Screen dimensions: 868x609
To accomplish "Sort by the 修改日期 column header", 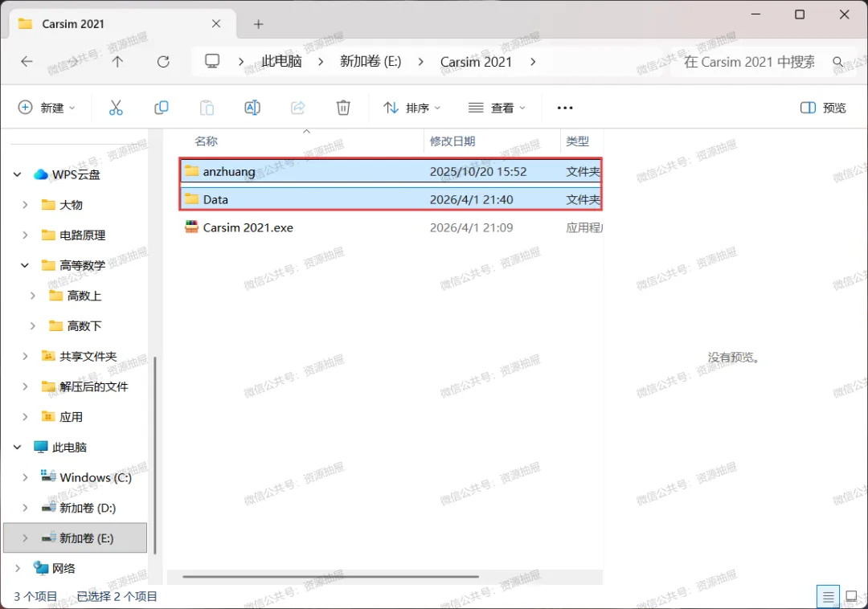I will [452, 141].
